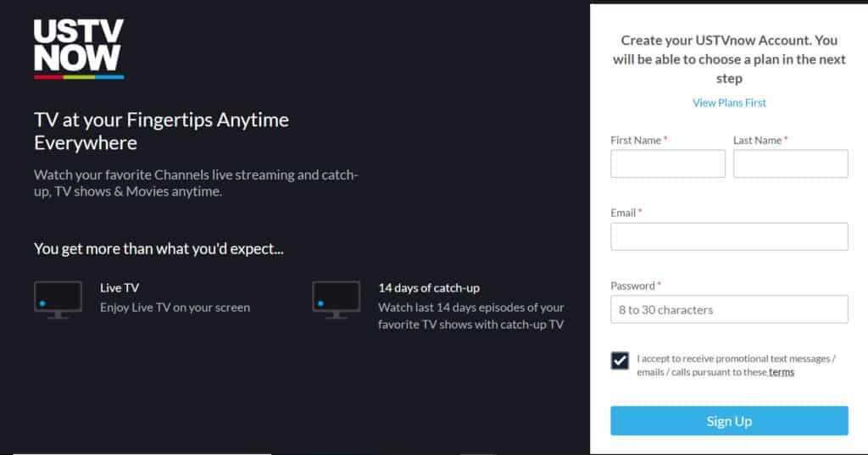Viewport: 868px width, 455px height.
Task: Click the USTV NOW logo
Action: pyautogui.click(x=79, y=48)
